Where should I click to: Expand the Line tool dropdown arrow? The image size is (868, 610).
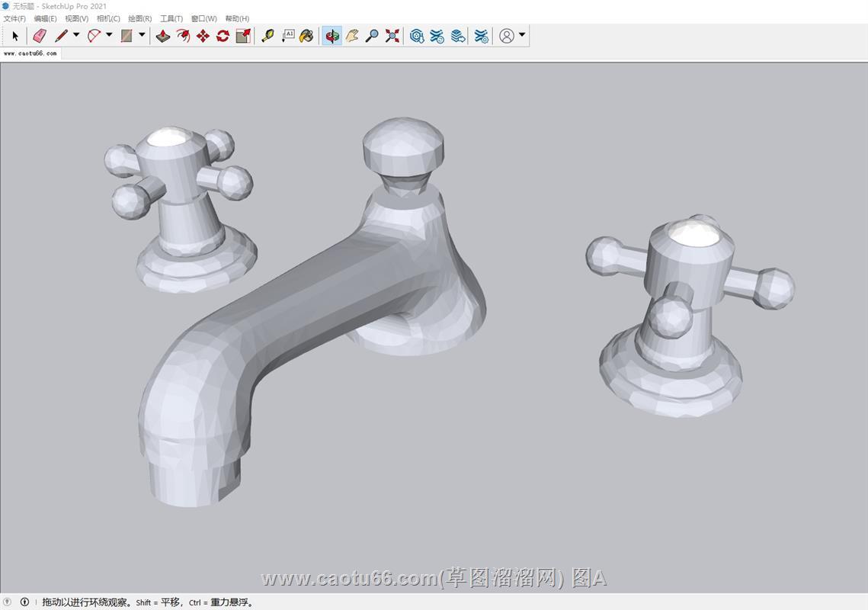click(76, 35)
